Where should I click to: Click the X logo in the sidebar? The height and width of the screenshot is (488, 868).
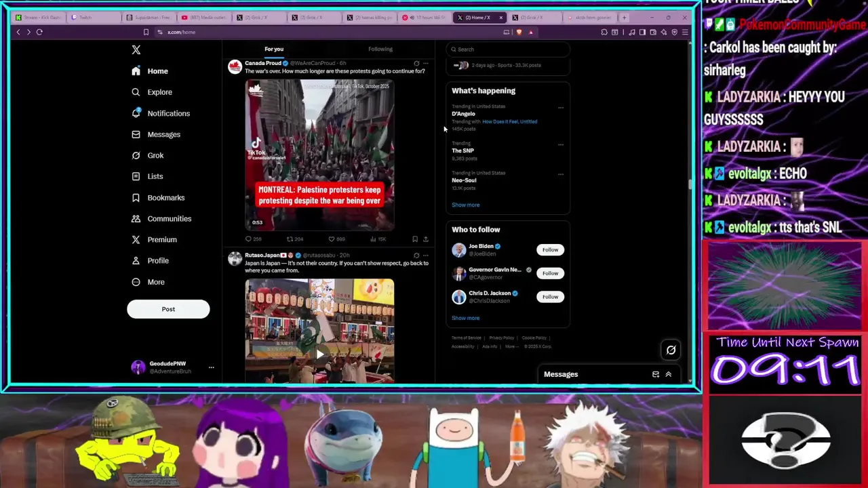[x=136, y=49]
